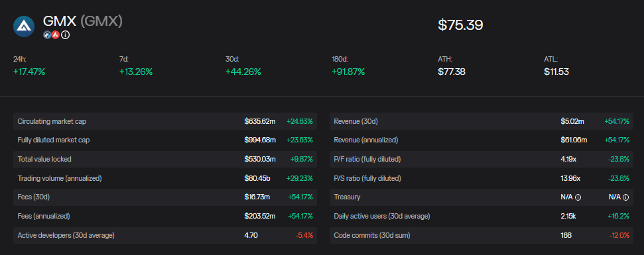Image resolution: width=644 pixels, height=255 pixels.
Task: Click the $75.39 current price
Action: pos(460,25)
